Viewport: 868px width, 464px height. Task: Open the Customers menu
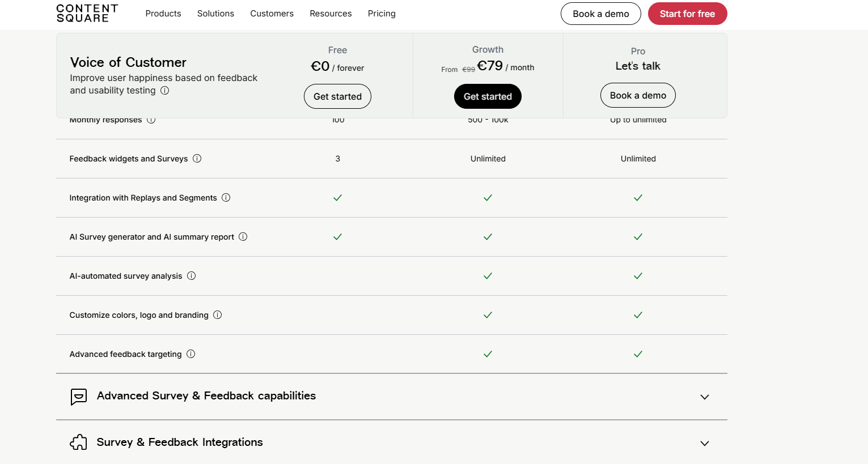pyautogui.click(x=272, y=14)
